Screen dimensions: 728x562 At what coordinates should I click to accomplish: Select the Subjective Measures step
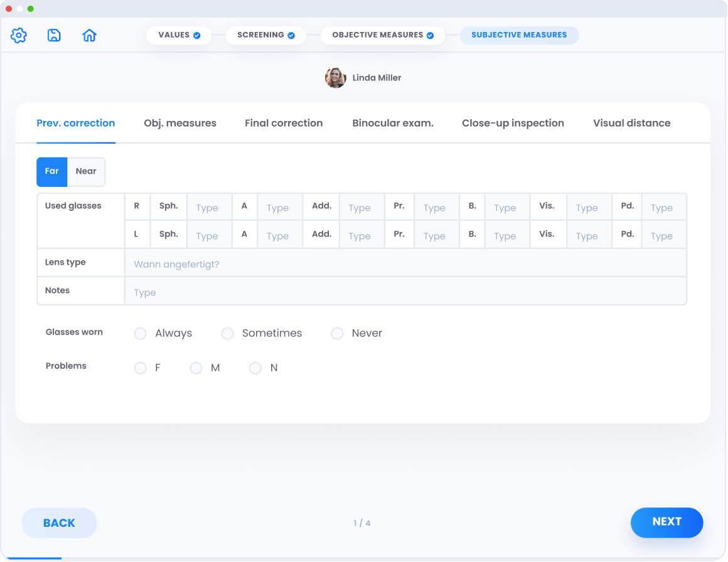tap(519, 35)
